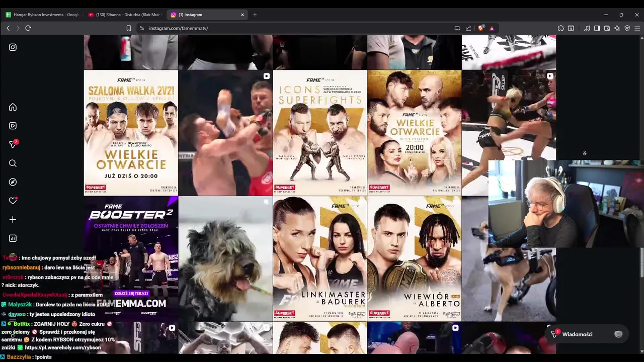Viewport: 644px width, 362px height.
Task: Bookmark this page
Action: (x=129, y=28)
